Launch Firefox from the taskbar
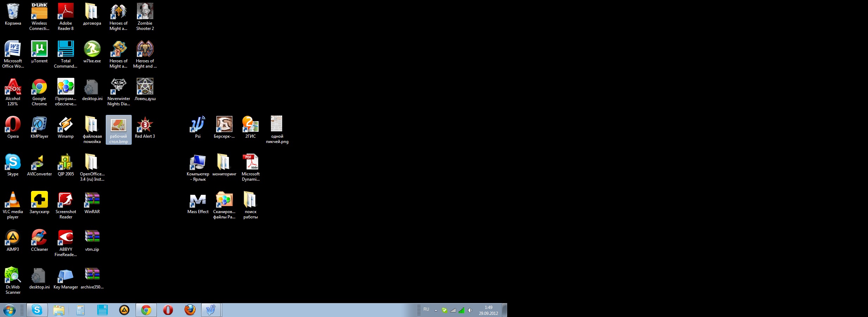Image resolution: width=868 pixels, height=317 pixels. [x=190, y=310]
